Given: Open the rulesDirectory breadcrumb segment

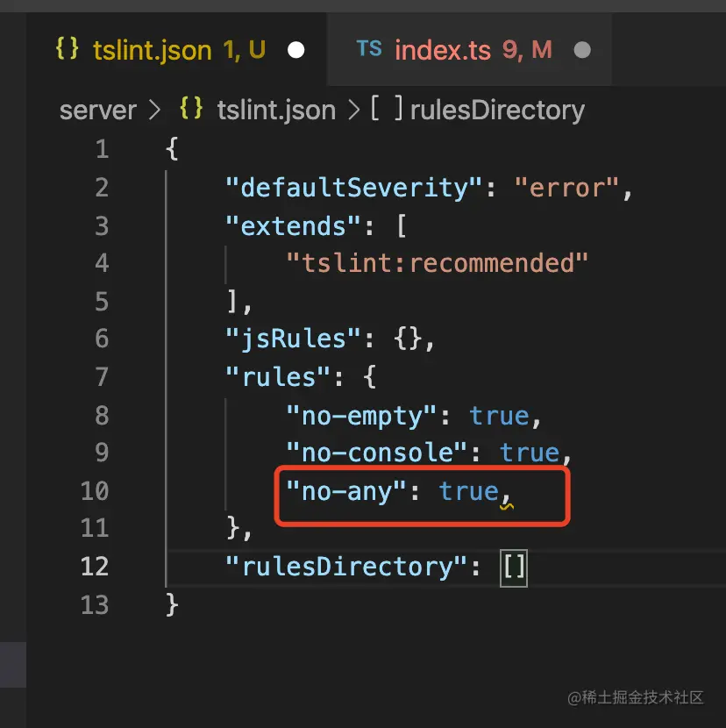Looking at the screenshot, I should coord(498,111).
